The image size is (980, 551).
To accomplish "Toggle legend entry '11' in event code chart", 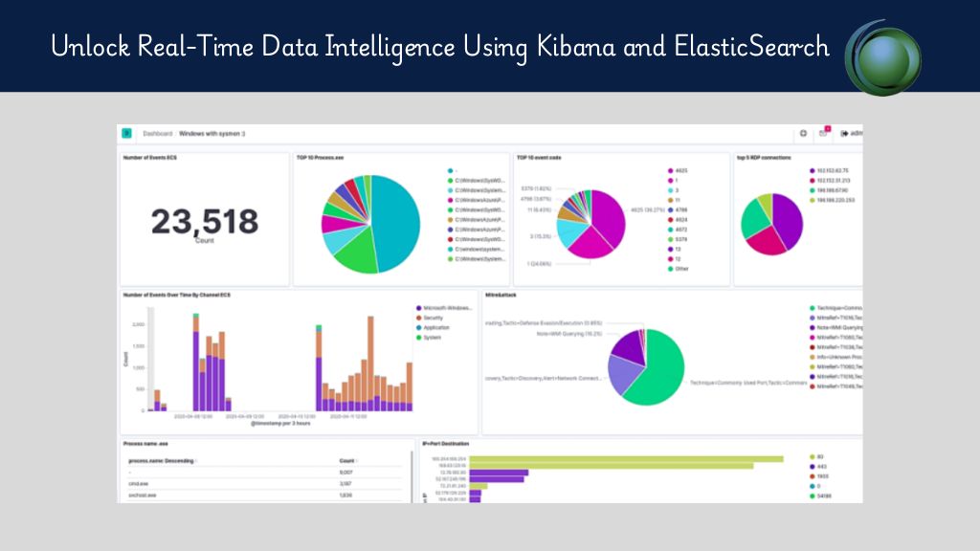I will click(674, 200).
